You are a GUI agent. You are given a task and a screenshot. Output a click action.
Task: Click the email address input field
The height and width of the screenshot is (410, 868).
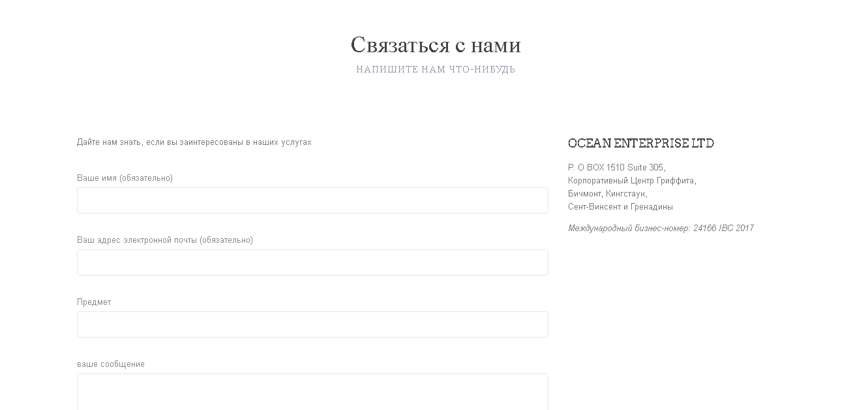[x=312, y=262]
